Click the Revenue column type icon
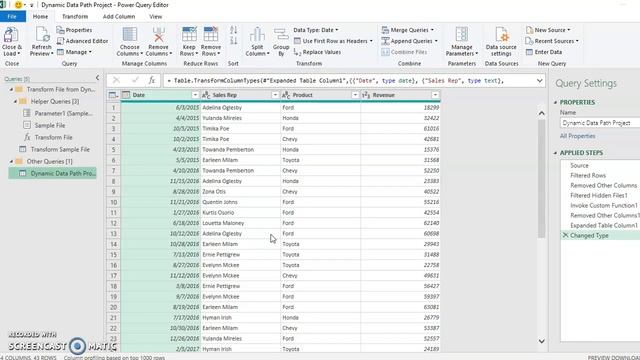 click(x=366, y=95)
